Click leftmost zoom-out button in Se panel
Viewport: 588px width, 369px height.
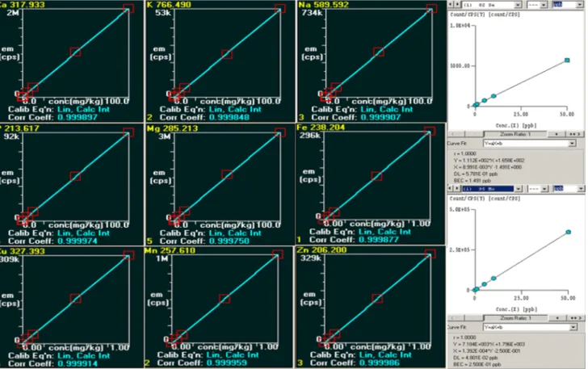pyautogui.click(x=456, y=134)
